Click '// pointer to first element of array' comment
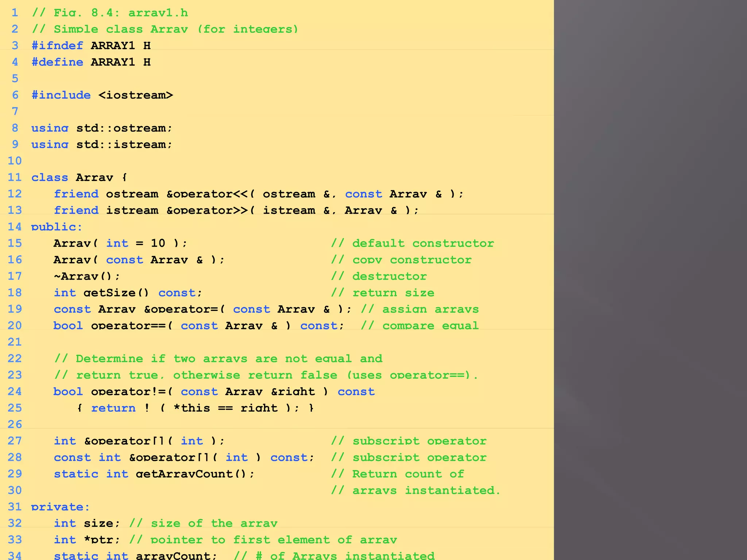Image resolution: width=747 pixels, height=560 pixels. point(263,540)
